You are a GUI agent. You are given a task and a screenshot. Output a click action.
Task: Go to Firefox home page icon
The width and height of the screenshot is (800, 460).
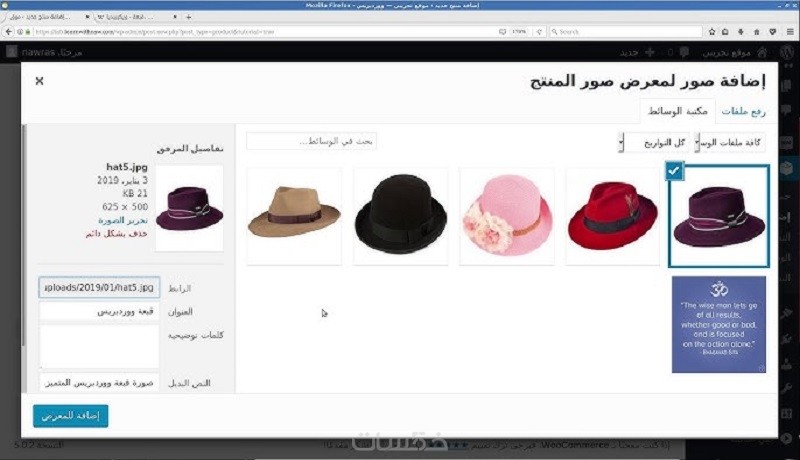tap(757, 32)
